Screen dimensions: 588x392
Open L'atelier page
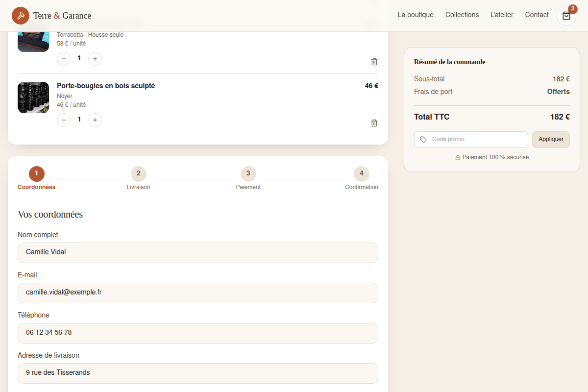502,15
